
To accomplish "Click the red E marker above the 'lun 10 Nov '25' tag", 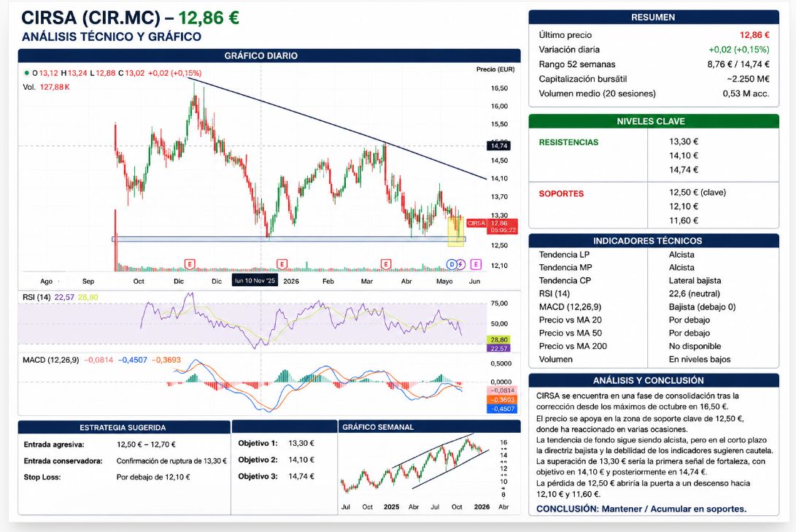I will tap(282, 264).
